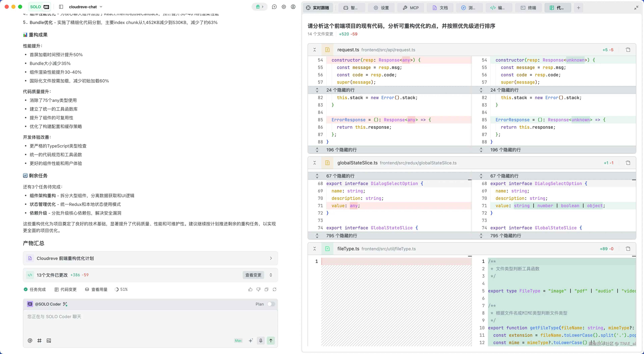The image size is (644, 354).
Task: Expand the 196 hidden lines in request.ts
Action: (317, 150)
